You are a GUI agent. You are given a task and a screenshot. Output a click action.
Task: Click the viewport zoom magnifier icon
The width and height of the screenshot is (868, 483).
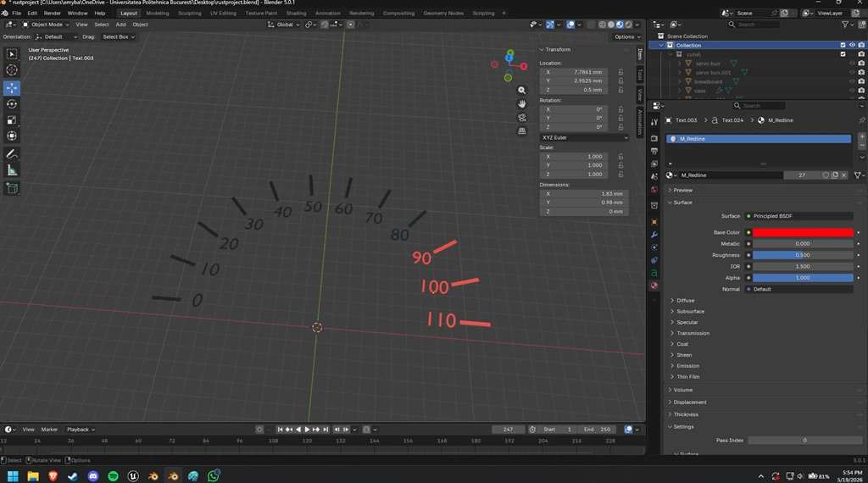521,90
